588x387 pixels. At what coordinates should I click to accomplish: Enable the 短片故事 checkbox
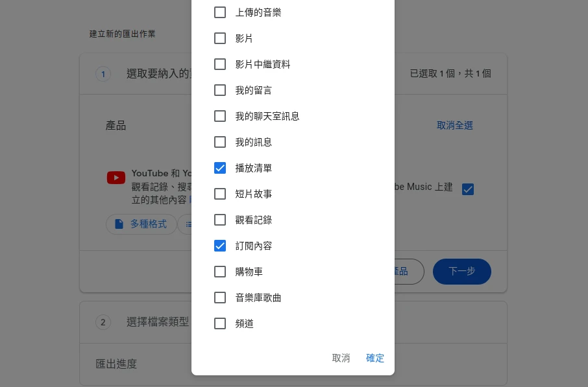[220, 194]
